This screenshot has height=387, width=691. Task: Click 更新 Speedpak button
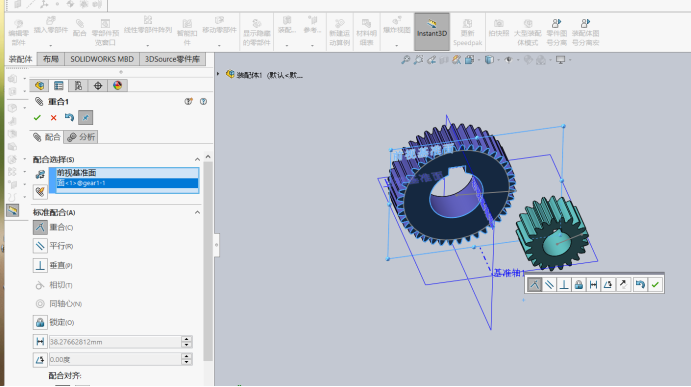tap(468, 32)
